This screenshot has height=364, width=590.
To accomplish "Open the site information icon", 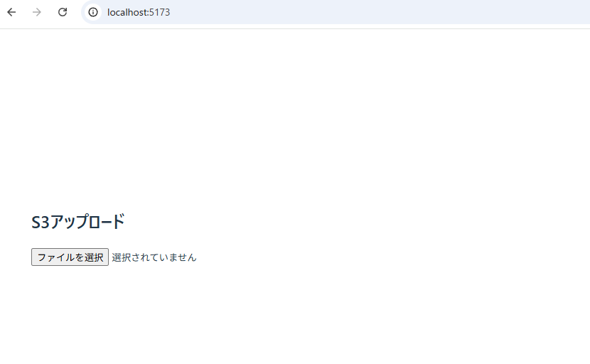I will pos(93,12).
